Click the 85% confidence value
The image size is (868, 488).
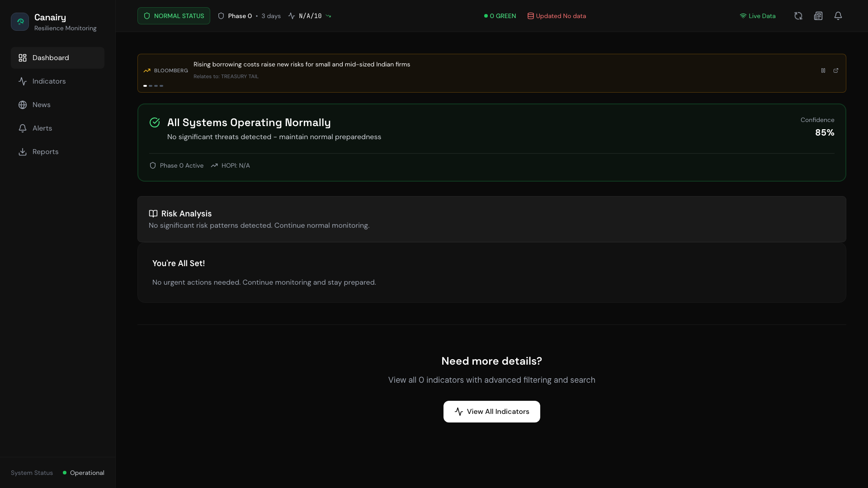(x=825, y=132)
